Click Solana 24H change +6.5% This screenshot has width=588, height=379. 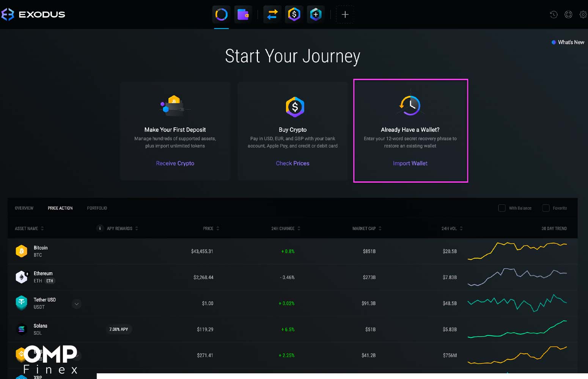click(288, 329)
